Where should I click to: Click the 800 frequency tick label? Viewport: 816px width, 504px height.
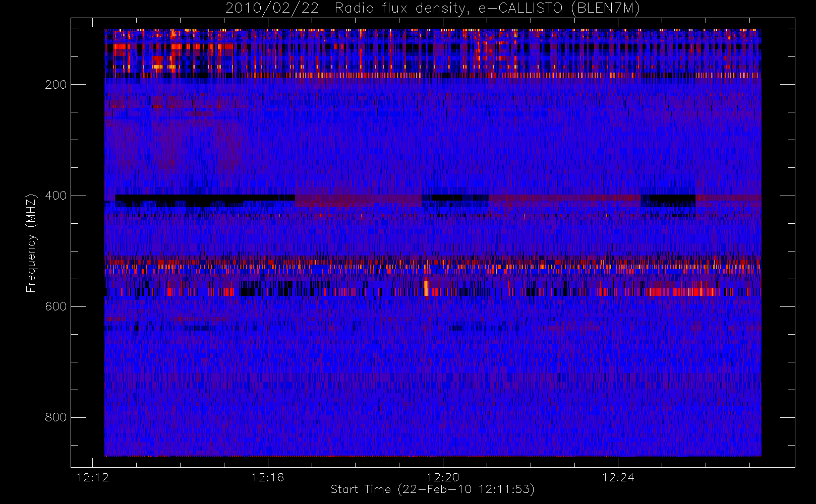(56, 417)
